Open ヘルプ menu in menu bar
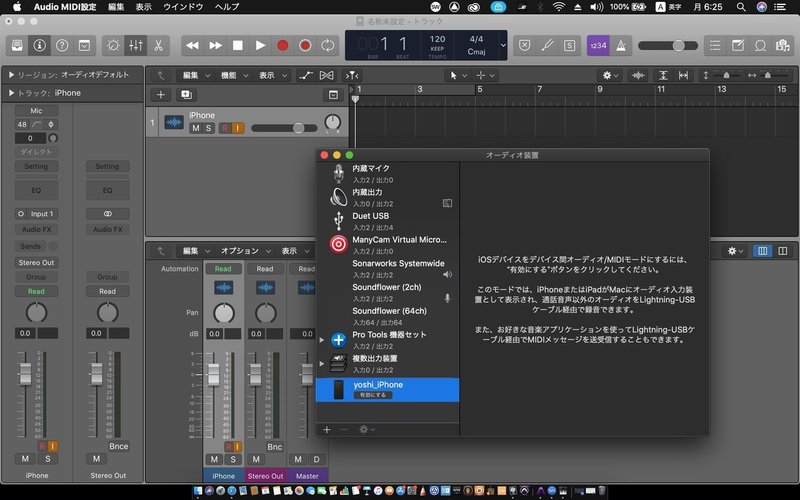The height and width of the screenshot is (500, 800). click(x=227, y=7)
